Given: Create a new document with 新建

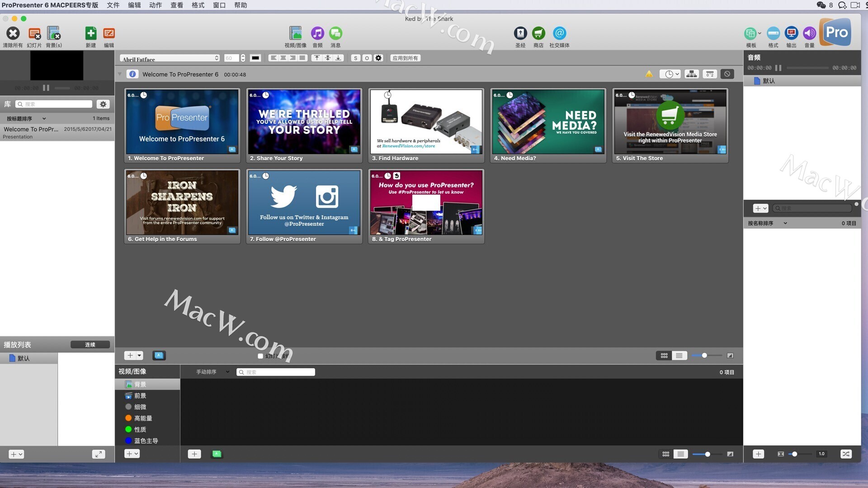Looking at the screenshot, I should point(91,33).
